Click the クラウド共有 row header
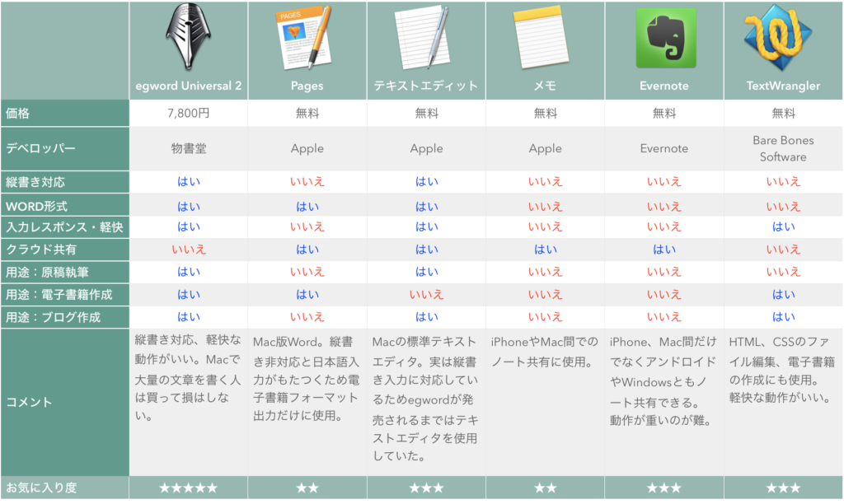The width and height of the screenshot is (844, 504). [x=64, y=250]
